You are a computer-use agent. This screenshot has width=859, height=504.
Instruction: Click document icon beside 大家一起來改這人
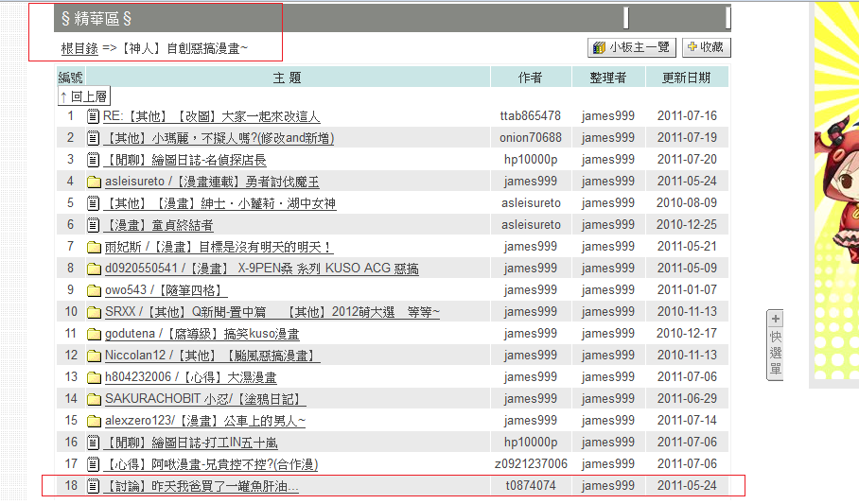(x=94, y=116)
